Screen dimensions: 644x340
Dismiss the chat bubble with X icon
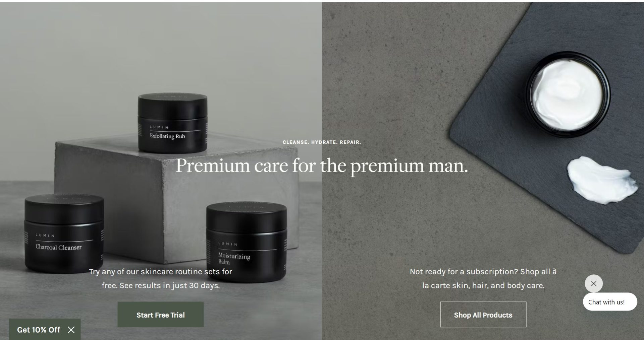594,283
